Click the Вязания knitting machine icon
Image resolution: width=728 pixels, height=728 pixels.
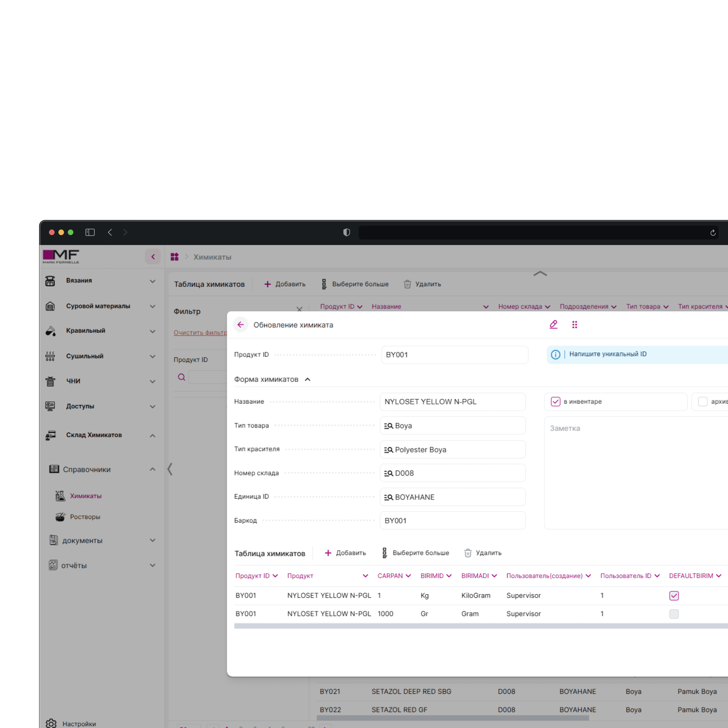click(50, 281)
